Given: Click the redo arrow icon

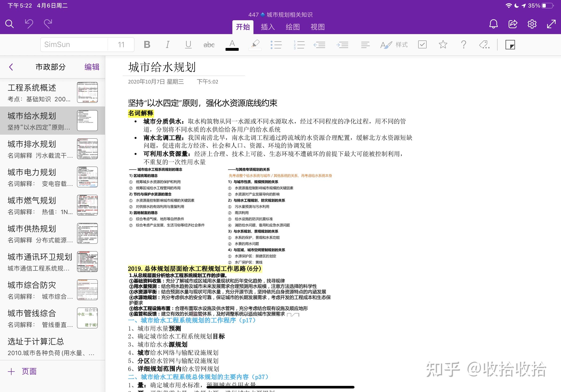Looking at the screenshot, I should point(48,24).
